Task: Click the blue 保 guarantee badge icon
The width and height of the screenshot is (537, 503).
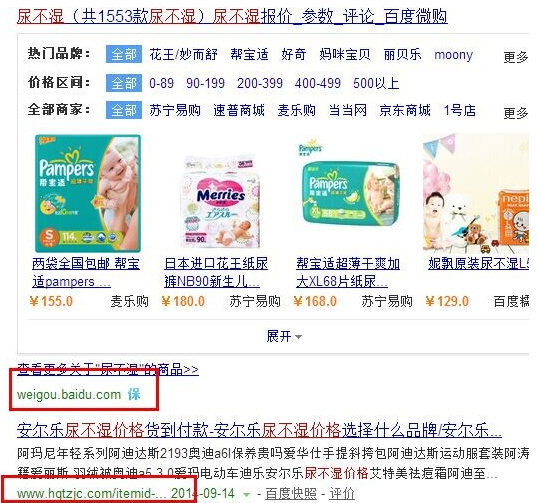Action: [x=134, y=394]
